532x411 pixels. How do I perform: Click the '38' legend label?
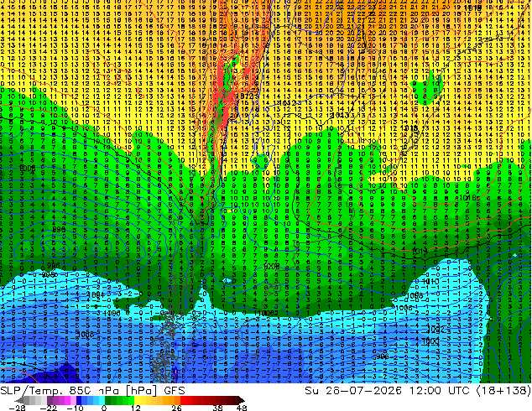click(x=217, y=408)
